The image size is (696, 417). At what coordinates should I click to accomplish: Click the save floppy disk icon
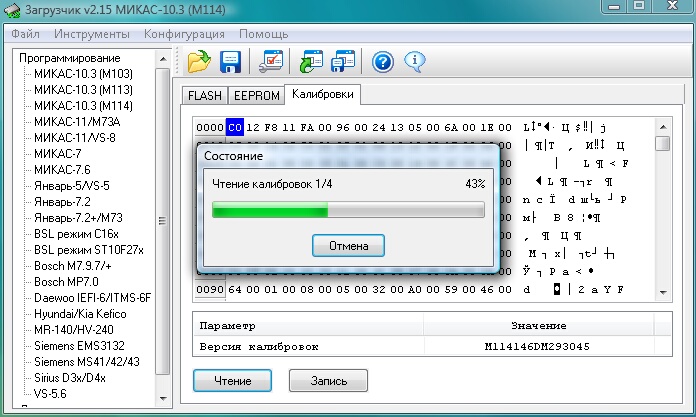pyautogui.click(x=229, y=61)
